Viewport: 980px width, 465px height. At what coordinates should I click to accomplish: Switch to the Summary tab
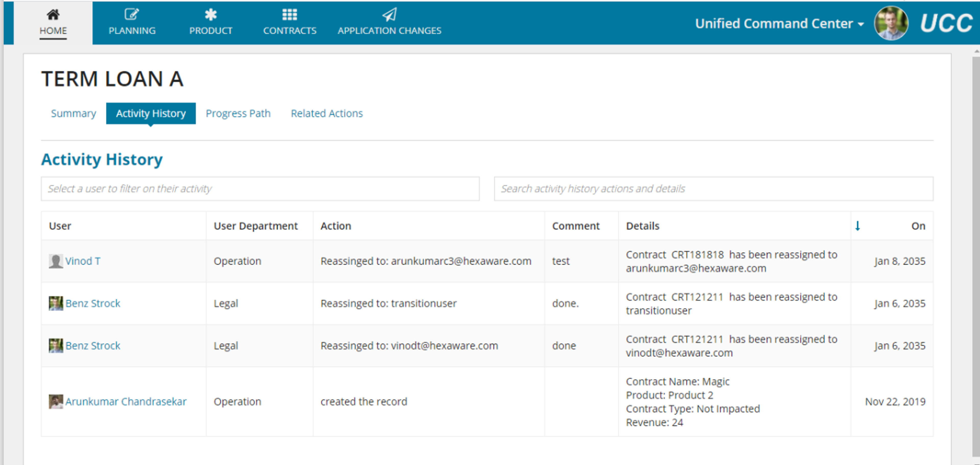(73, 113)
